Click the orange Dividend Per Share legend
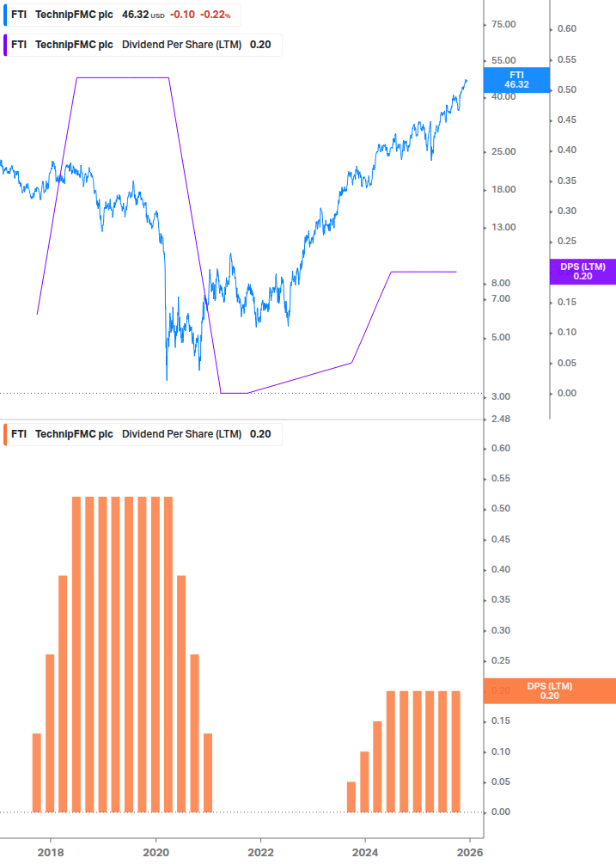Screen dimensions: 616x864 pyautogui.click(x=143, y=434)
